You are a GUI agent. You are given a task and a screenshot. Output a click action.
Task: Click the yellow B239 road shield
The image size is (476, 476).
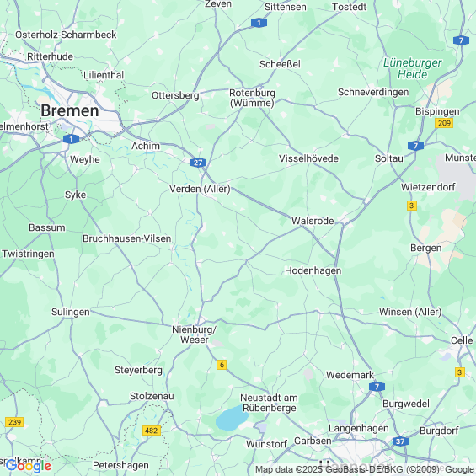click(x=14, y=422)
